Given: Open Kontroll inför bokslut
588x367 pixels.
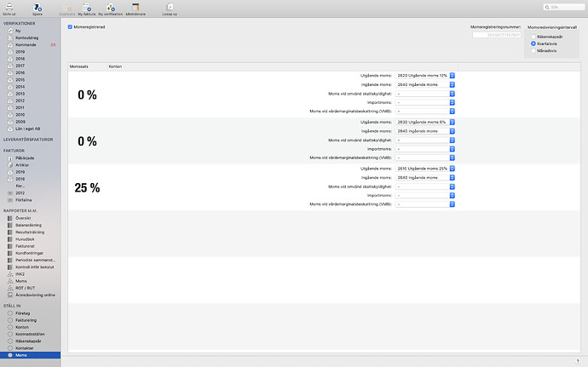Looking at the screenshot, I should [x=34, y=267].
